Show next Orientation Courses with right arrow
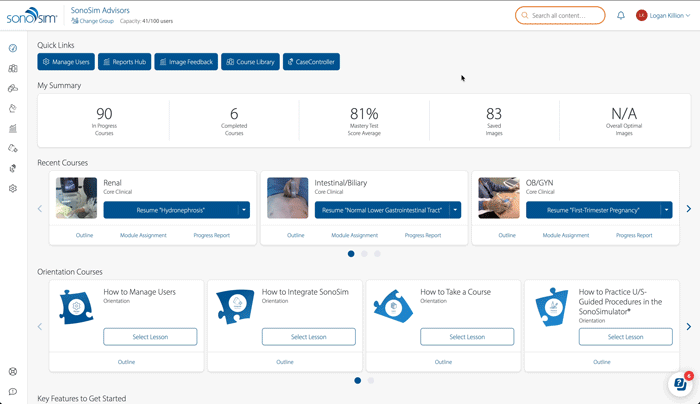 click(x=688, y=327)
